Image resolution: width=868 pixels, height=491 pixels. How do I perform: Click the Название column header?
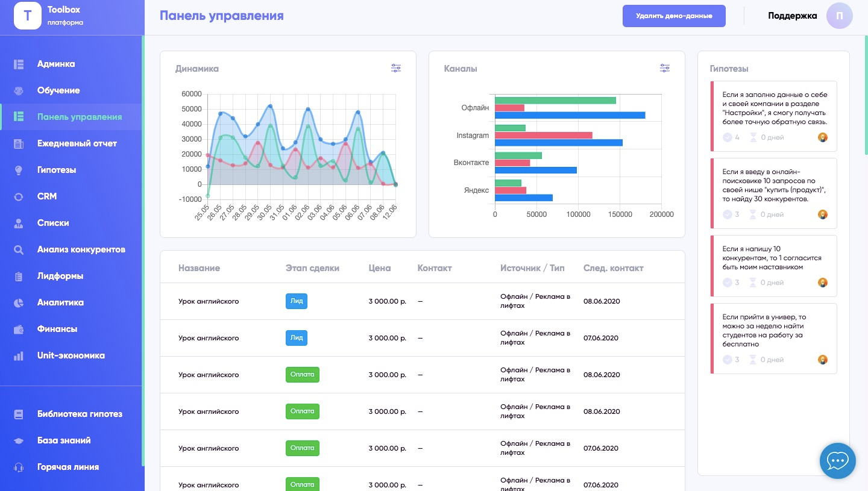[x=199, y=268]
